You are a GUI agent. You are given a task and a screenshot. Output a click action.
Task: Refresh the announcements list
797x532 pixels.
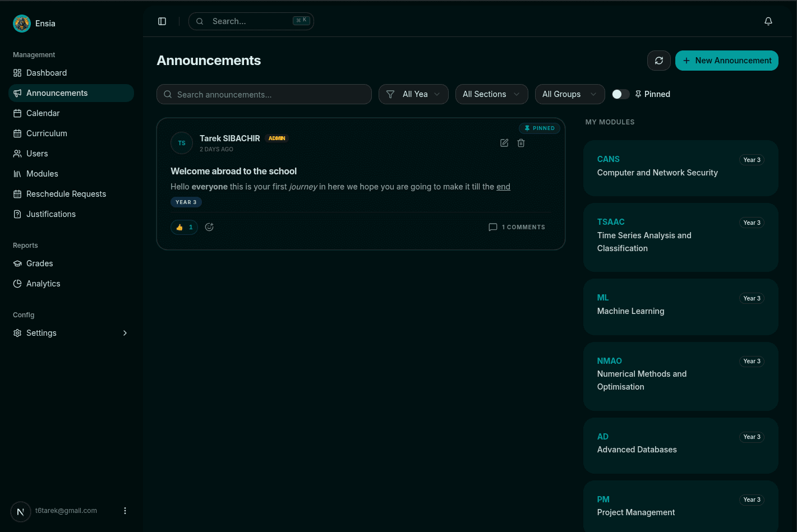pos(659,61)
